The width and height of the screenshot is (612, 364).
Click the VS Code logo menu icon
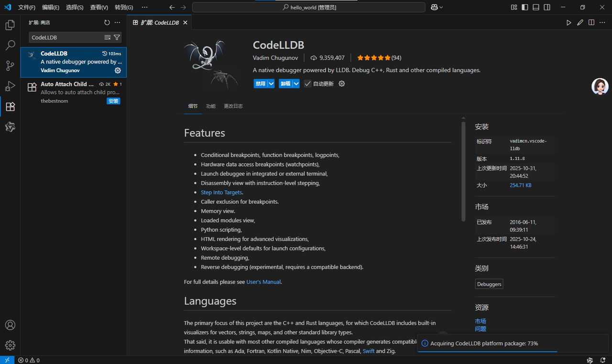(x=7, y=7)
